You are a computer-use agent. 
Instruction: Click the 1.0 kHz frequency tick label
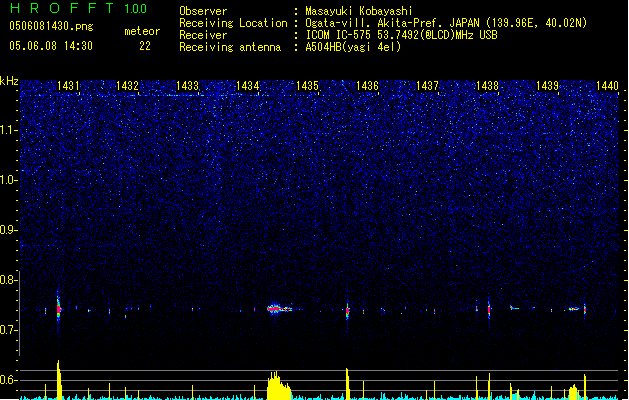(9, 180)
